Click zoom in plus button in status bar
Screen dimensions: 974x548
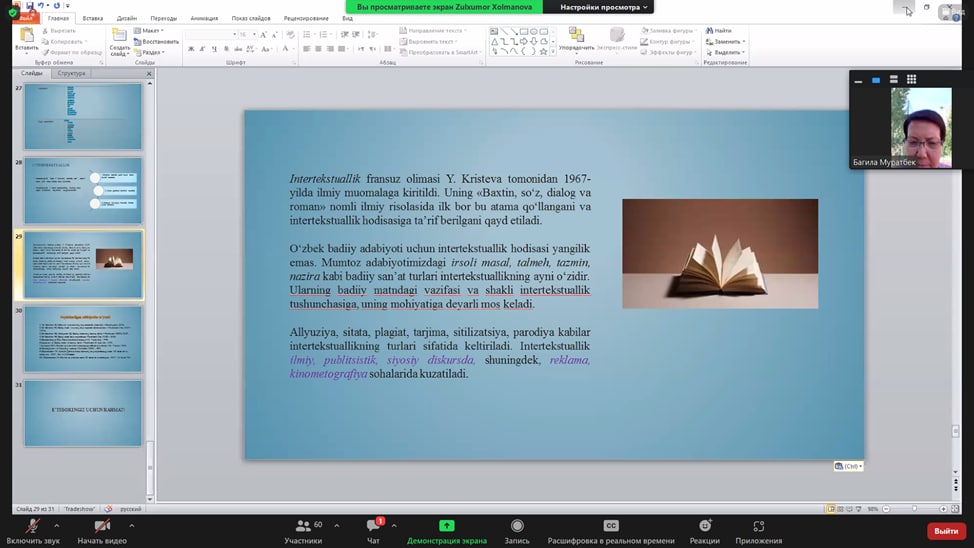coord(943,509)
